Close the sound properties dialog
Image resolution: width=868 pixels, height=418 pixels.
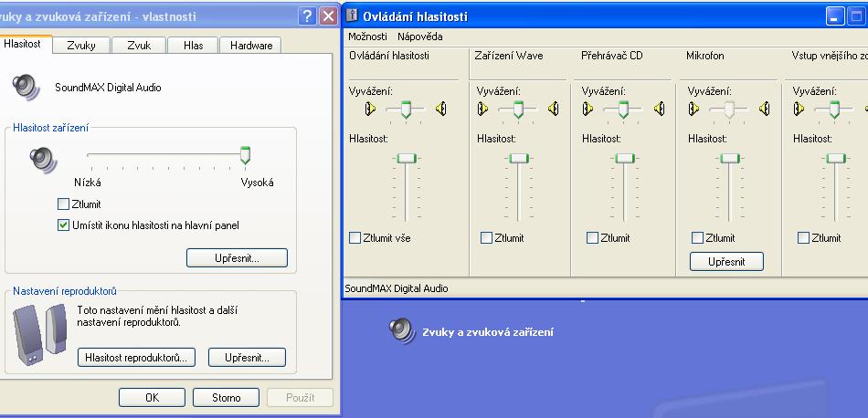pyautogui.click(x=329, y=16)
